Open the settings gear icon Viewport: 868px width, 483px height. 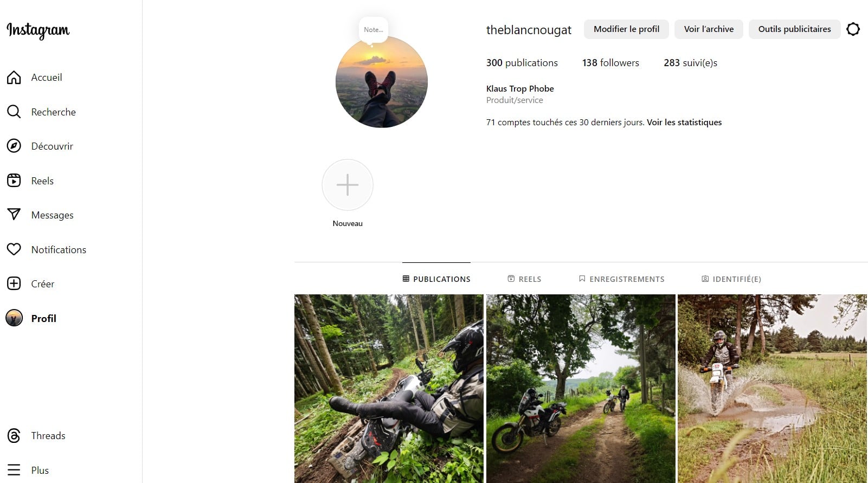[853, 29]
